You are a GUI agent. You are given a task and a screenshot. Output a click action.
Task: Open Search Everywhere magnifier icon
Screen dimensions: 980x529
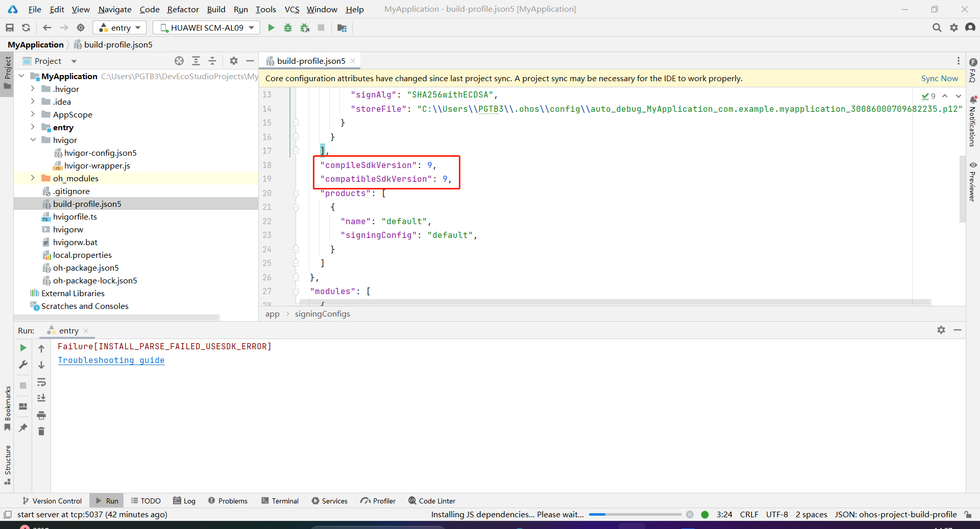click(937, 28)
